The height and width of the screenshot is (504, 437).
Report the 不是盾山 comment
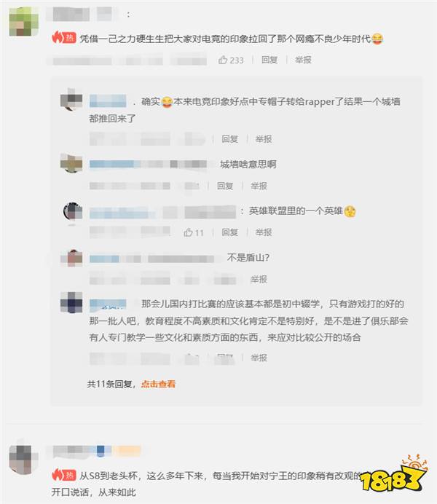pos(259,280)
